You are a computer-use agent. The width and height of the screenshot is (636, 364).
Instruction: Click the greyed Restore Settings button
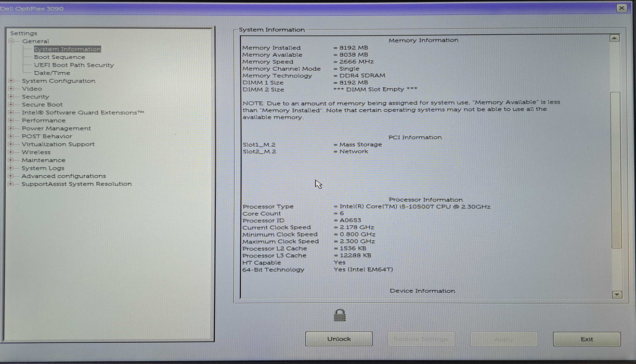421,339
